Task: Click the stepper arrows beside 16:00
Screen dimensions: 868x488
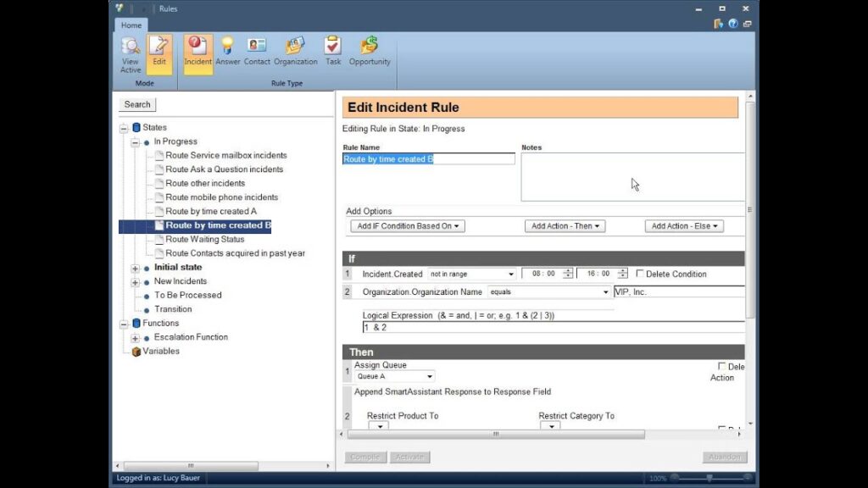Action: [x=623, y=274]
